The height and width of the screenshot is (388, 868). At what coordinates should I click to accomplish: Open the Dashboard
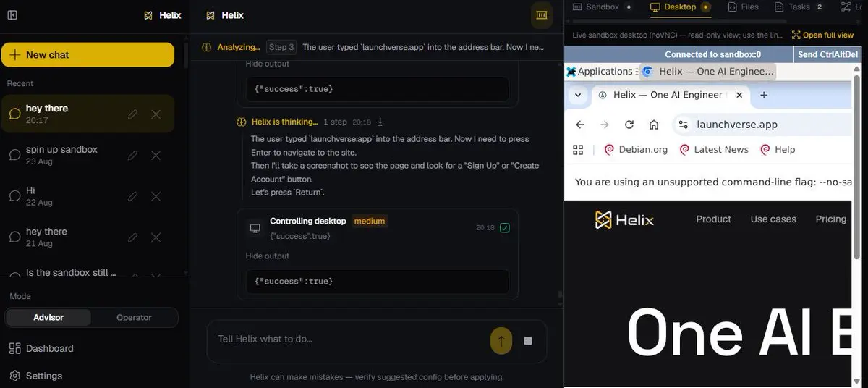pos(41,348)
